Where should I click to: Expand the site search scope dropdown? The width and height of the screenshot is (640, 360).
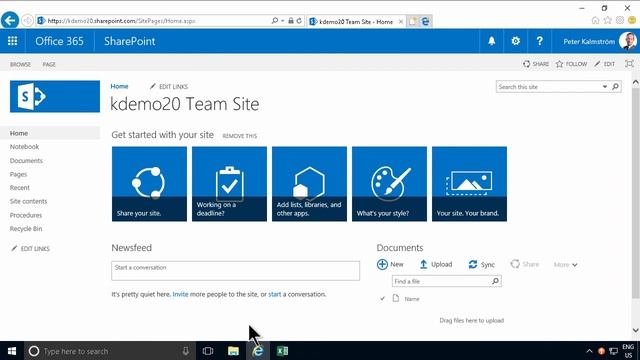point(604,87)
